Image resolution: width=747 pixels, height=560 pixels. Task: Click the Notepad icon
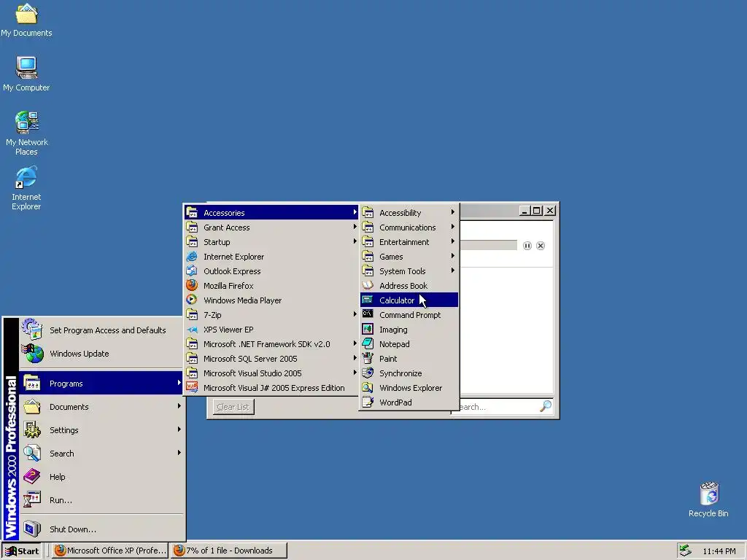(368, 343)
